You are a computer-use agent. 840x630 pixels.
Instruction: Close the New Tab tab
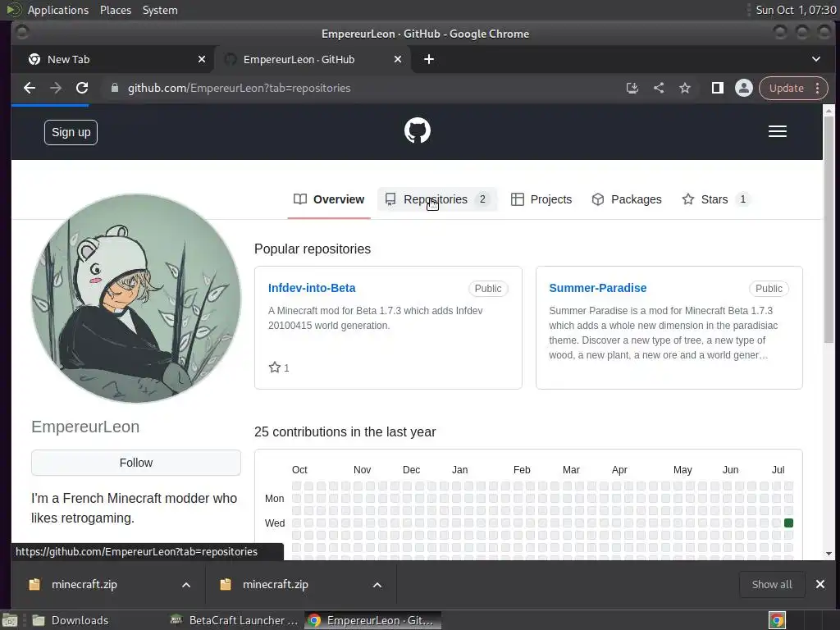(x=202, y=59)
